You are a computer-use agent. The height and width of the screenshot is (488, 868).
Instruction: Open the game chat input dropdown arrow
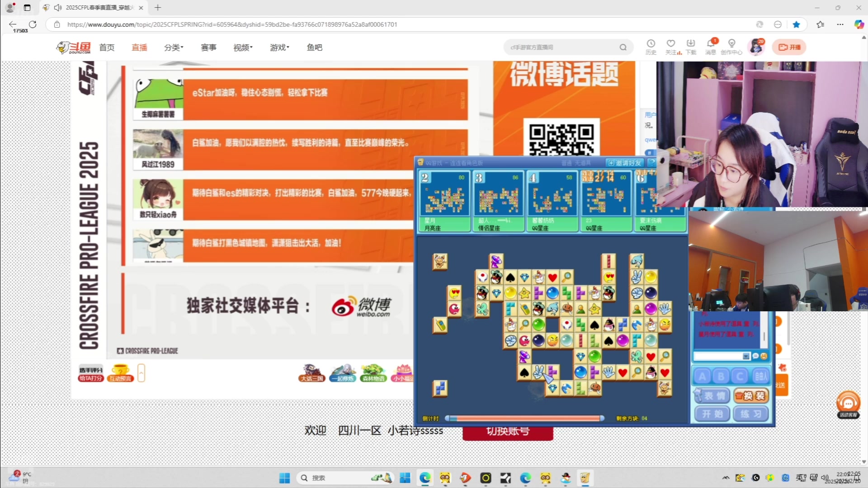(746, 356)
